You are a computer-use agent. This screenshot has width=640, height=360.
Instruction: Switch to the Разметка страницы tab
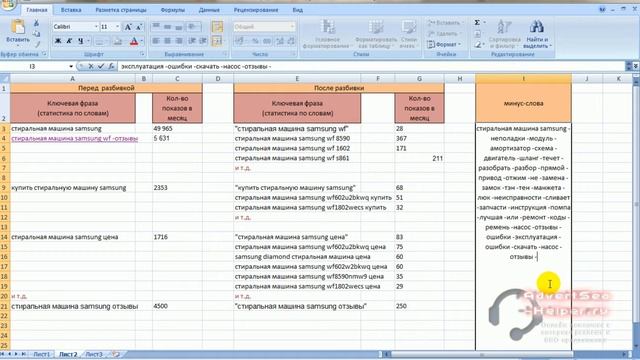coord(121,10)
